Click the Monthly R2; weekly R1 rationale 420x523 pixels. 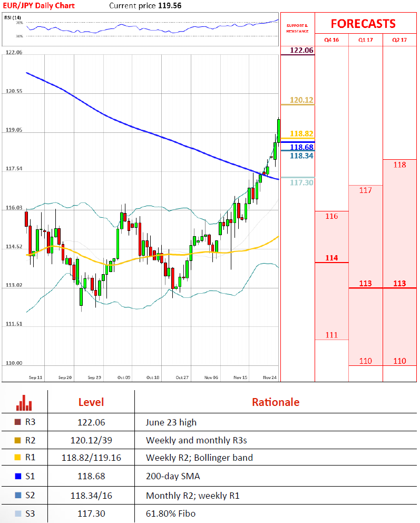(193, 495)
